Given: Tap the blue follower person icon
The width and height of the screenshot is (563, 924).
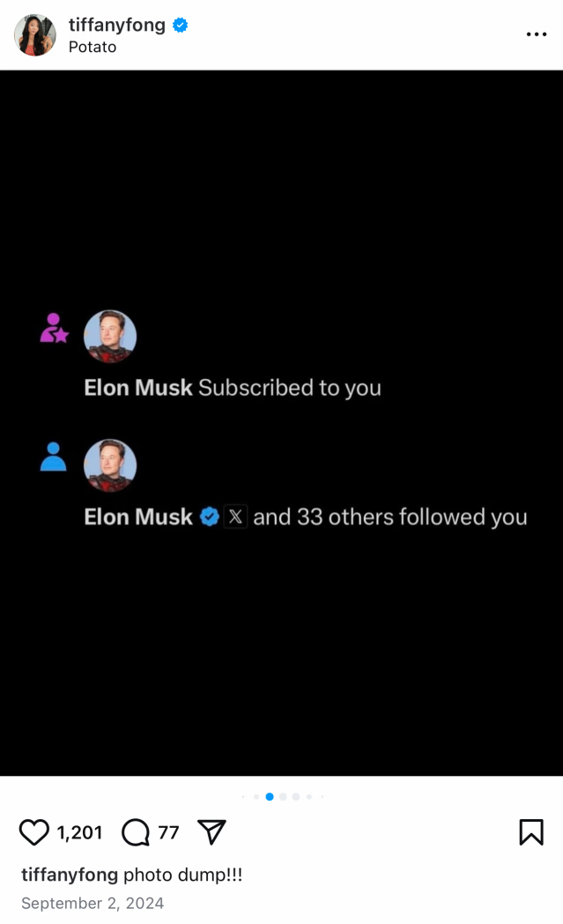Looking at the screenshot, I should pos(53,456).
